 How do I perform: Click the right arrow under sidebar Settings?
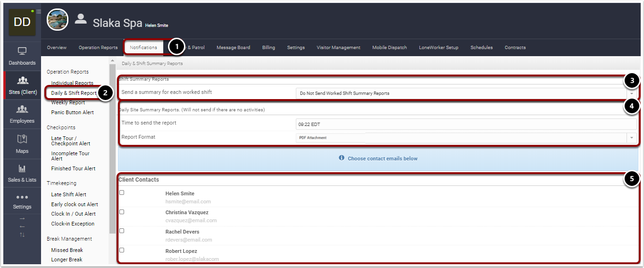pos(22,219)
